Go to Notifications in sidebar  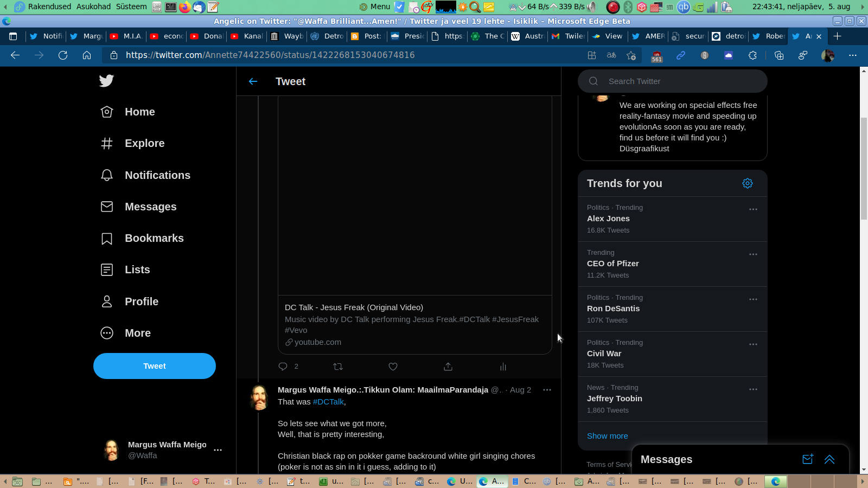(145, 175)
